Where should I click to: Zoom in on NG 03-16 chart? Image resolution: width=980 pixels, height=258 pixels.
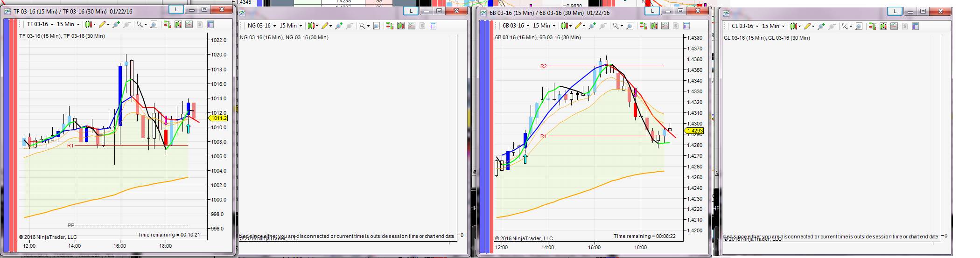339,26
